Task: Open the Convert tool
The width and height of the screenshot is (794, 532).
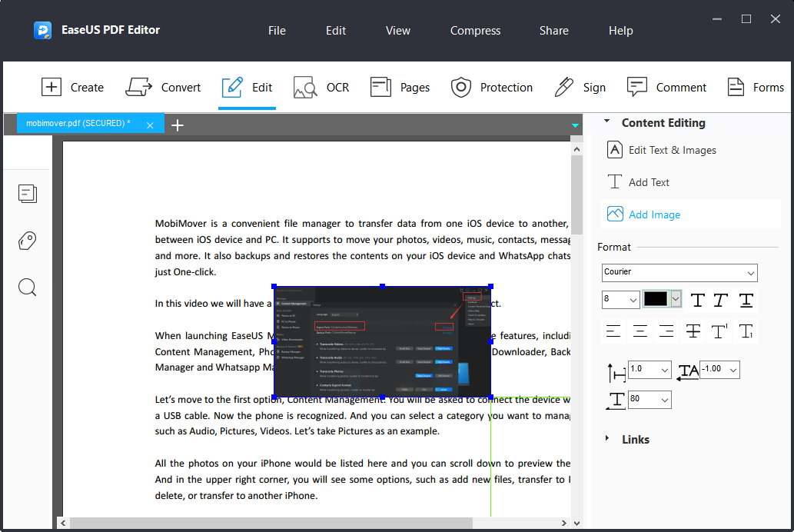Action: [x=163, y=87]
